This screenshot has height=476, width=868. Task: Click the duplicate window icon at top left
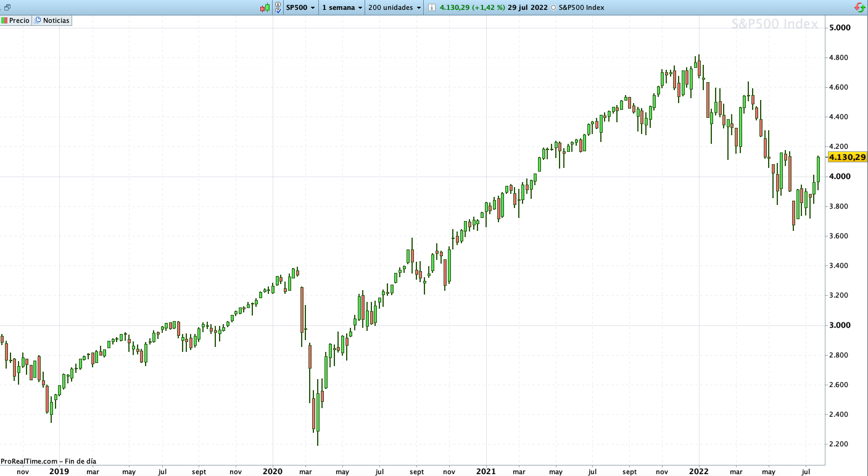click(9, 6)
